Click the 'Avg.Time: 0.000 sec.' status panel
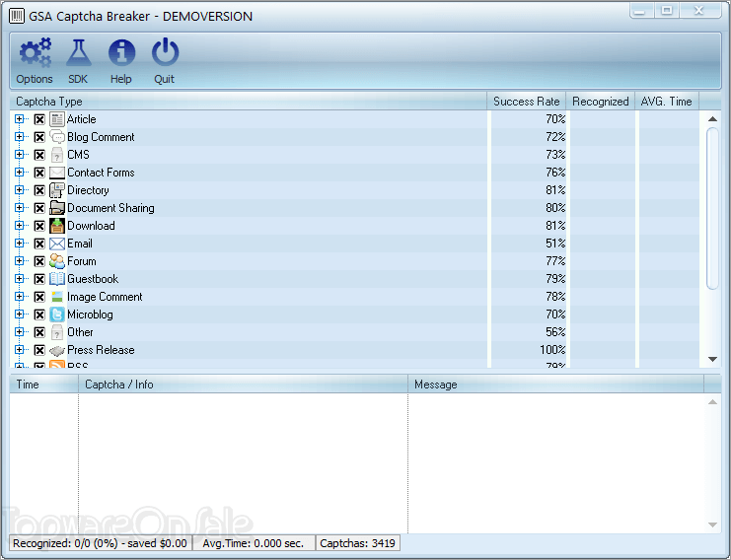Image resolution: width=731 pixels, height=560 pixels. pyautogui.click(x=254, y=543)
